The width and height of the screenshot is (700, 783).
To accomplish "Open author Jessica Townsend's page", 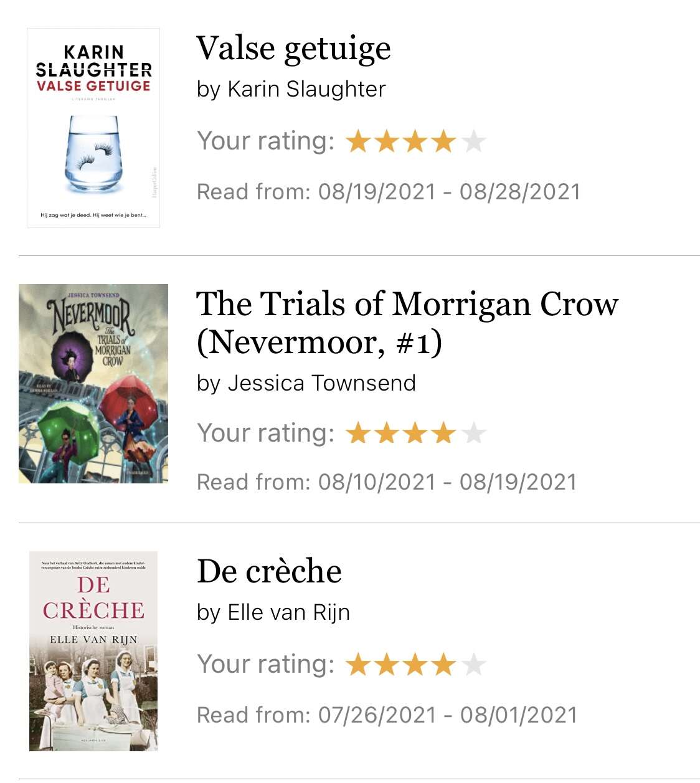I will coord(321,382).
